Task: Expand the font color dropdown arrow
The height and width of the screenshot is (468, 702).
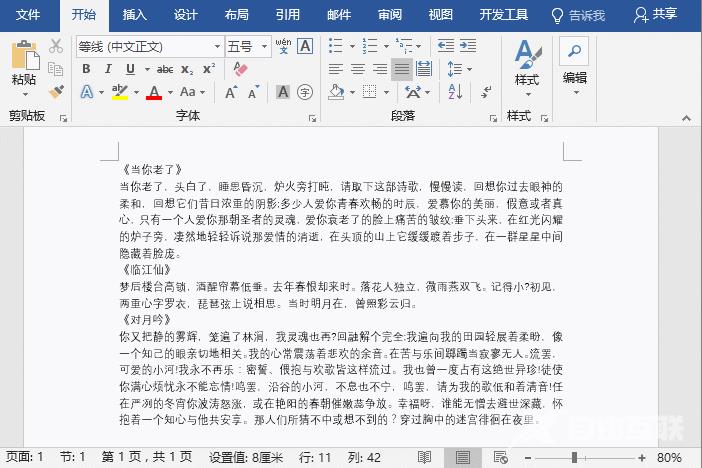Action: click(170, 93)
